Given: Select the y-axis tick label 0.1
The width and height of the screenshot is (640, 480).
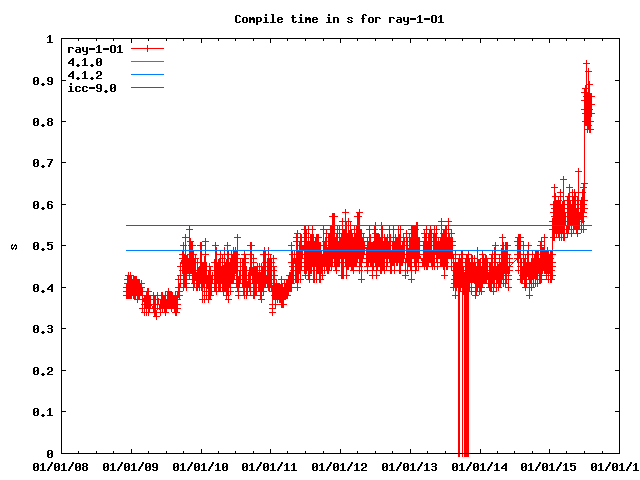Looking at the screenshot, I should click(45, 412).
